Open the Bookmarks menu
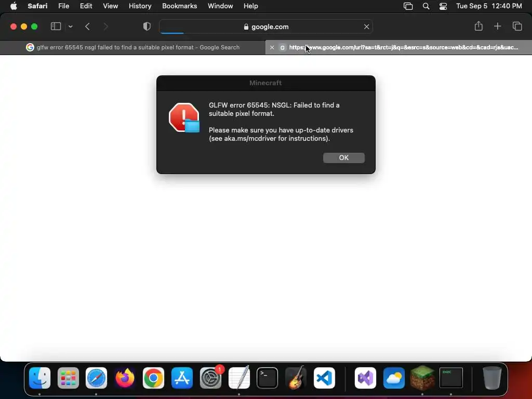This screenshot has width=532, height=399. coord(179,6)
